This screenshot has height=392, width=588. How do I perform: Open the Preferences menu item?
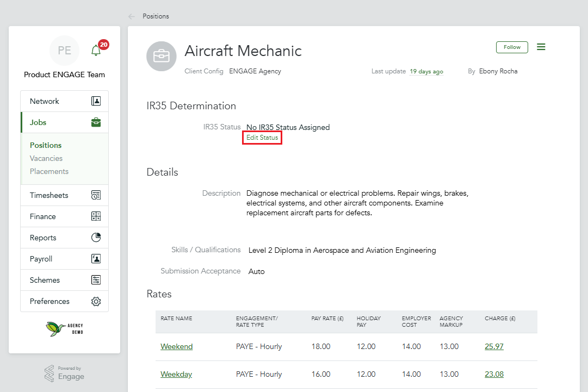click(65, 301)
